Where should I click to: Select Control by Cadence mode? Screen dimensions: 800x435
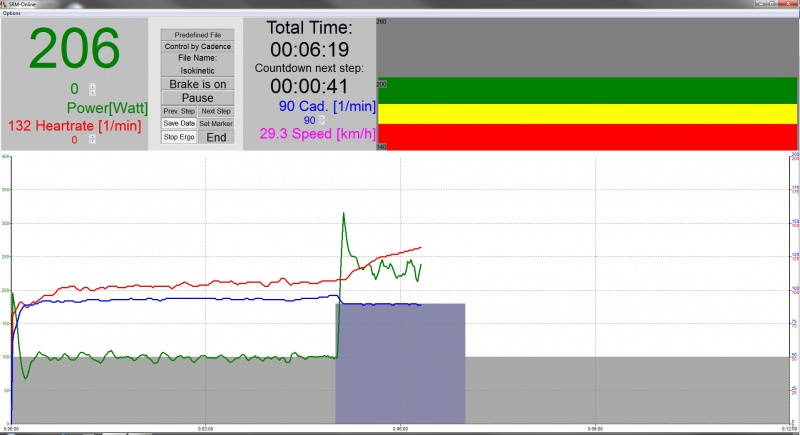tap(197, 46)
